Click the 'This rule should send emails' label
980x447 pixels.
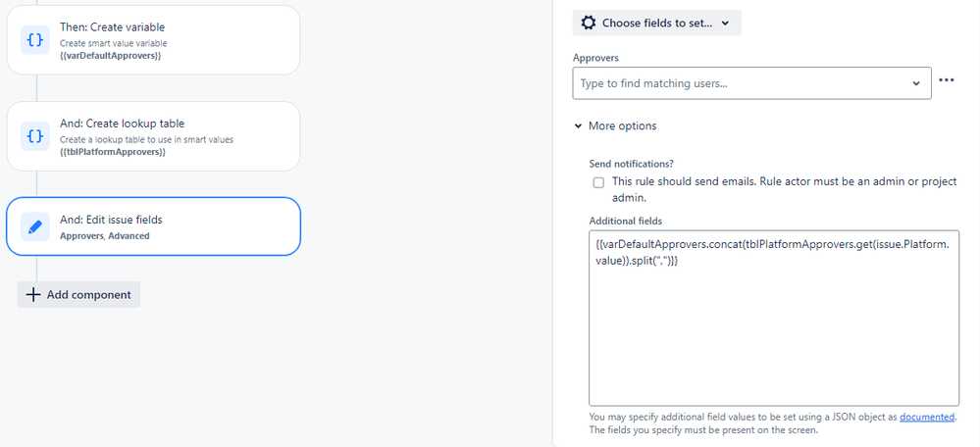[x=785, y=190]
